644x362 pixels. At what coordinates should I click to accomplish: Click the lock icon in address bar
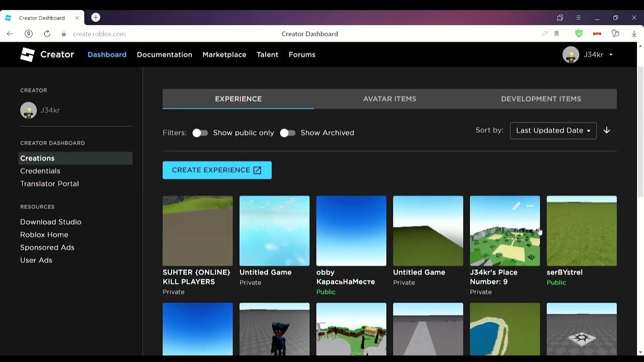[x=63, y=34]
